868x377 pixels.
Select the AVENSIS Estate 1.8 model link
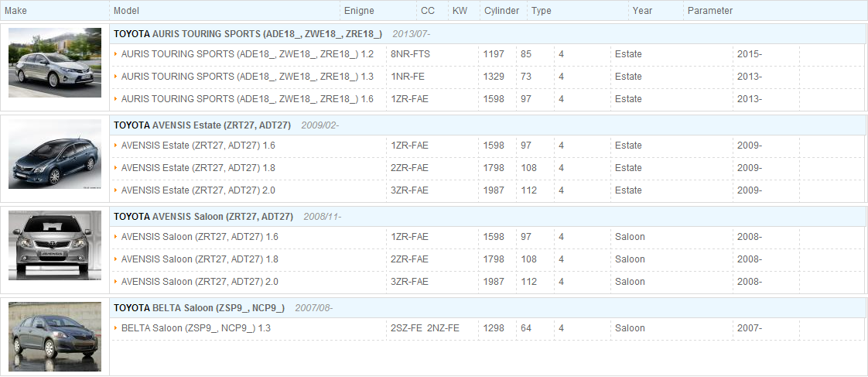click(197, 168)
